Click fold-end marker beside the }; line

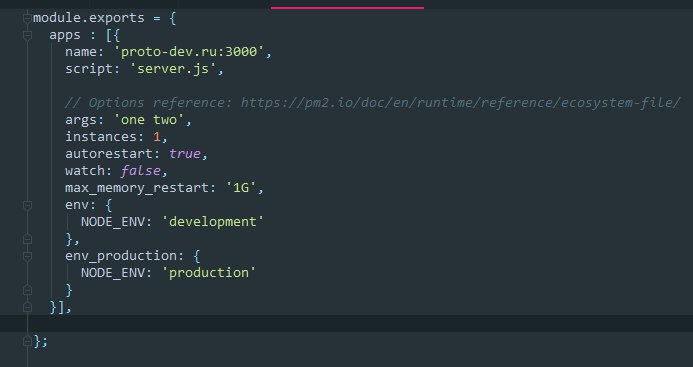(x=27, y=341)
